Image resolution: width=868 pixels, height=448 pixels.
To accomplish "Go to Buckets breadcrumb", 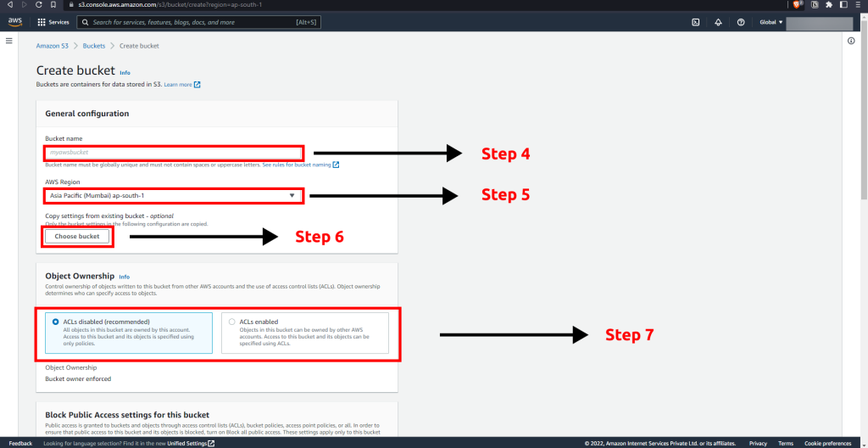I will [94, 46].
